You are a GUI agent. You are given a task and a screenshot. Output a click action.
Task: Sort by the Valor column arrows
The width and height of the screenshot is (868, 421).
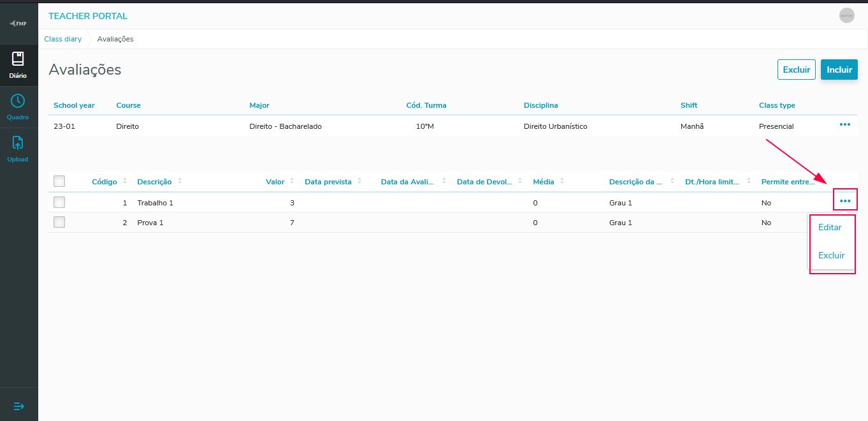coord(292,181)
